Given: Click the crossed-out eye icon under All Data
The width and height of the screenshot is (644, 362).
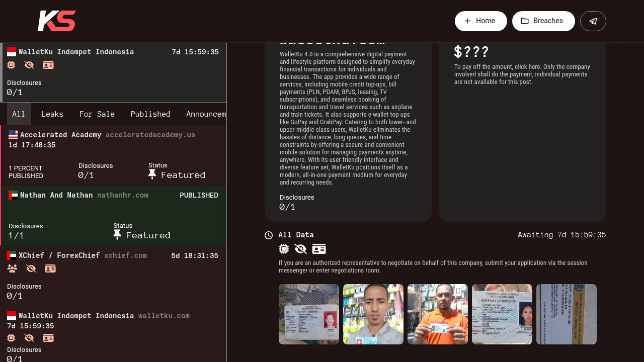Looking at the screenshot, I should point(300,249).
